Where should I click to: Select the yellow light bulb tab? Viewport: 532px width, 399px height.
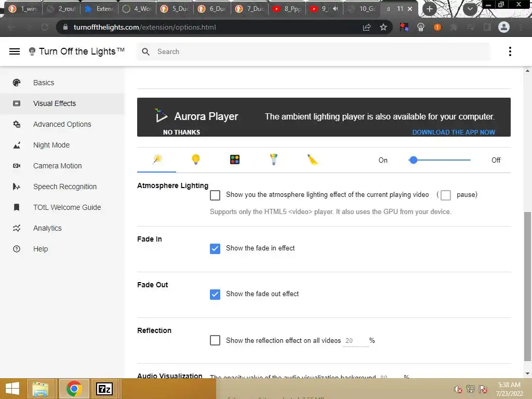tap(196, 159)
